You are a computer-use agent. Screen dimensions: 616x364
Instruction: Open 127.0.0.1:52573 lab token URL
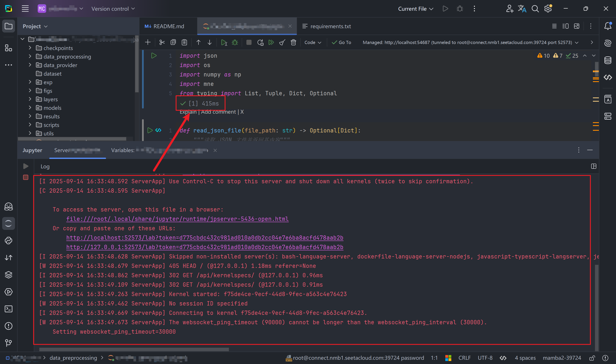point(204,247)
